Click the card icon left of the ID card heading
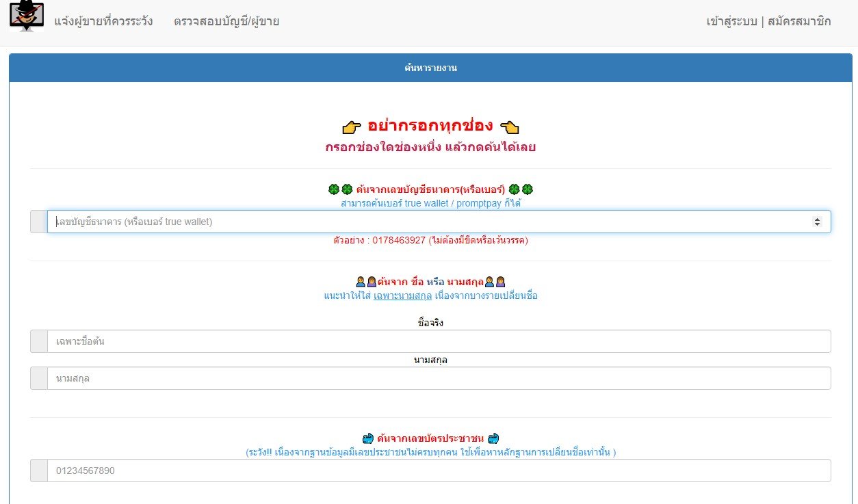Screen dimensions: 858x504 tap(367, 438)
